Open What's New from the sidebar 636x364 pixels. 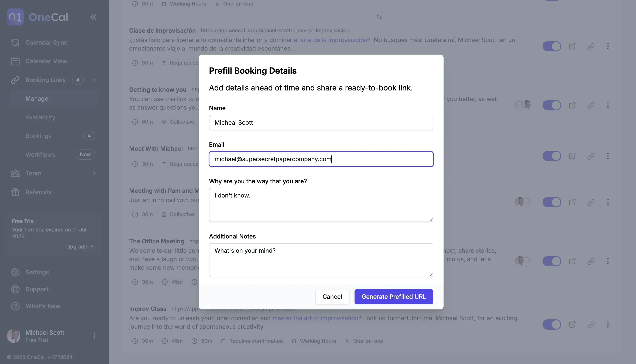tap(42, 306)
